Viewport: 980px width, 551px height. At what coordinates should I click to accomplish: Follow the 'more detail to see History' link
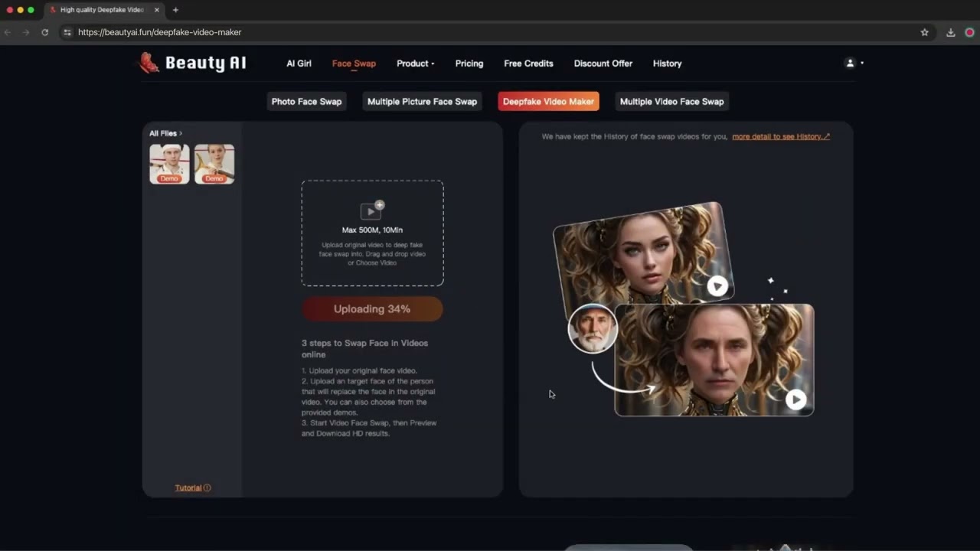(781, 136)
